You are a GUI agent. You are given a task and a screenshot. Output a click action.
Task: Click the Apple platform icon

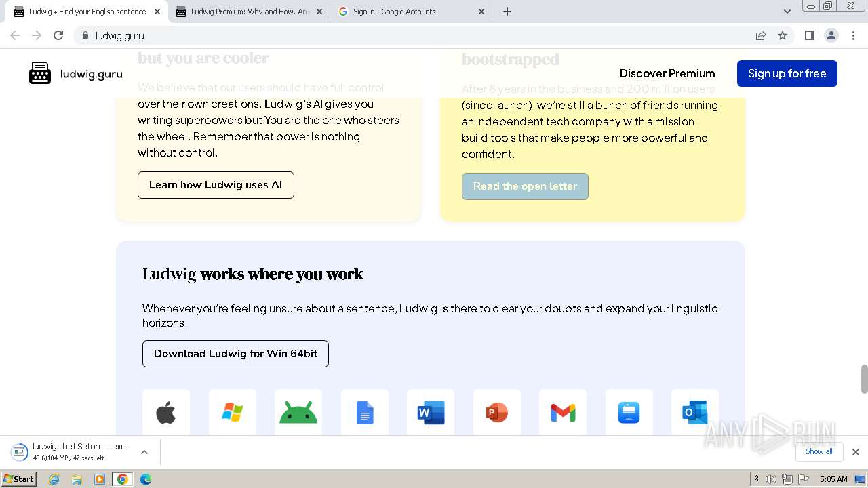pos(166,412)
